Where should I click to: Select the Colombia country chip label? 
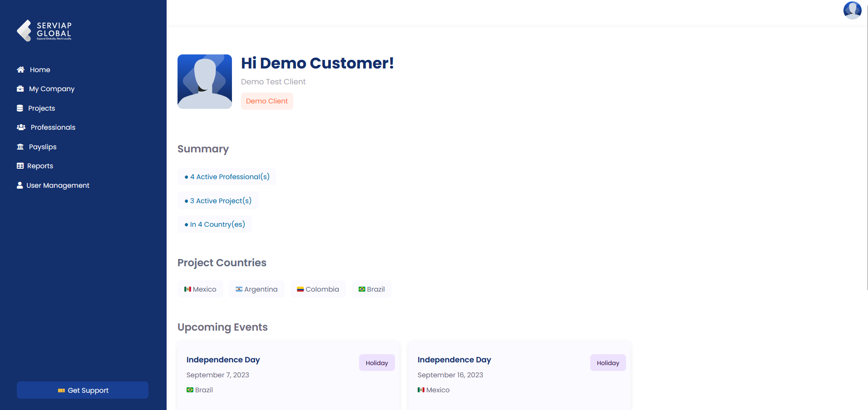coord(322,289)
